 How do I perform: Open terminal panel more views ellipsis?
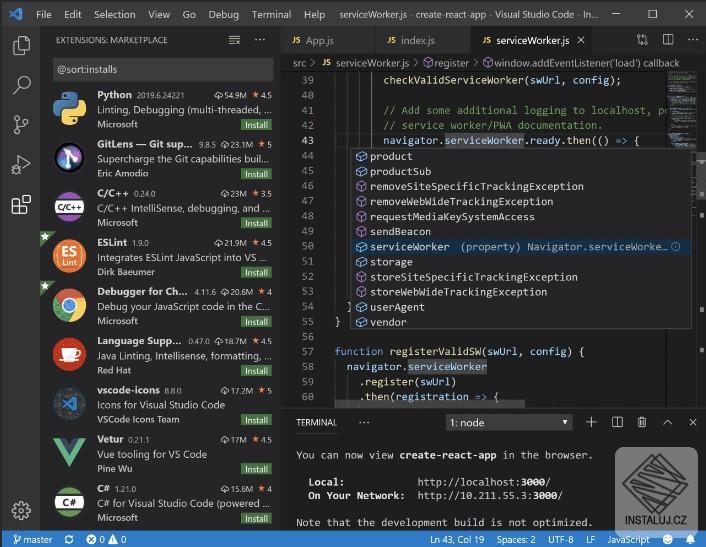point(364,422)
